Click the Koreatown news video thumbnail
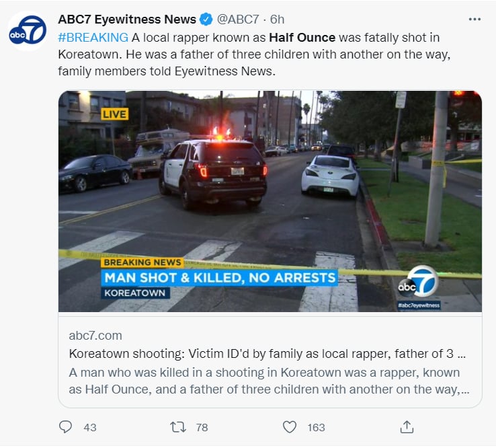 (x=270, y=201)
